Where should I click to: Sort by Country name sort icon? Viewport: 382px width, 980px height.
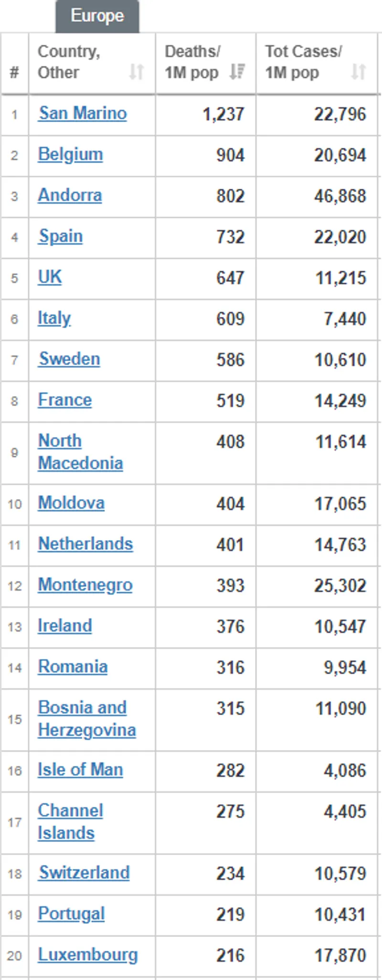coord(137,72)
